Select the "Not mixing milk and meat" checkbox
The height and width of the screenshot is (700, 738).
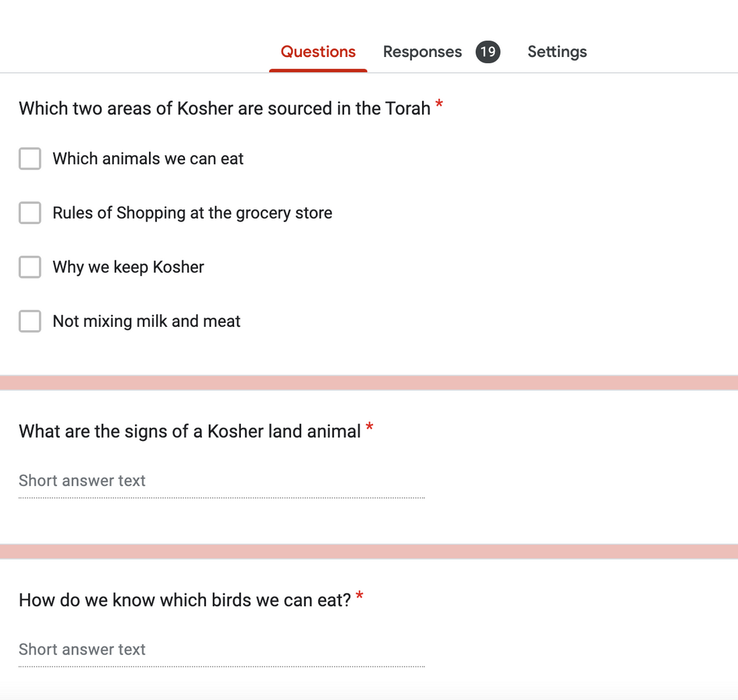tap(30, 321)
